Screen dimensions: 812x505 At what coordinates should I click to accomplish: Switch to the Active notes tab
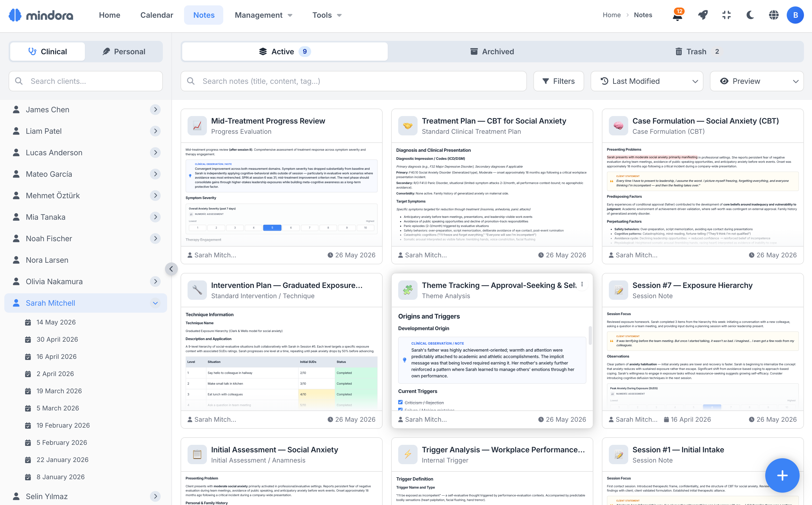click(x=285, y=51)
